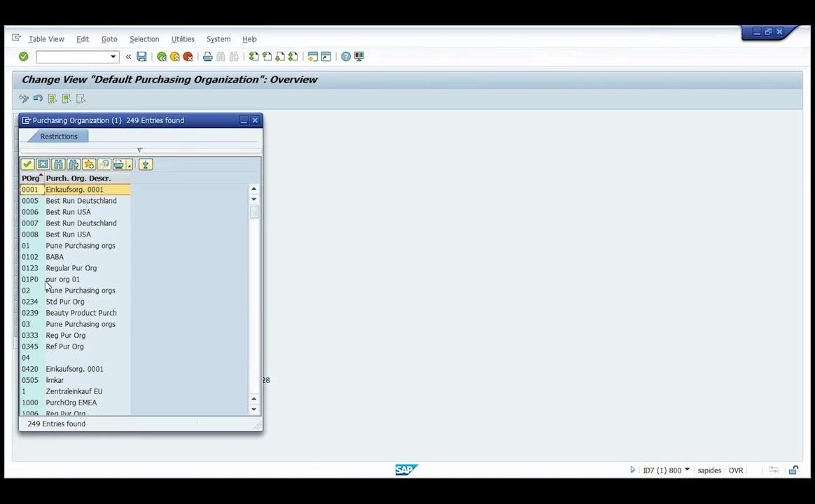815x504 pixels.
Task: Select row 0505 limkar
Action: click(75, 380)
